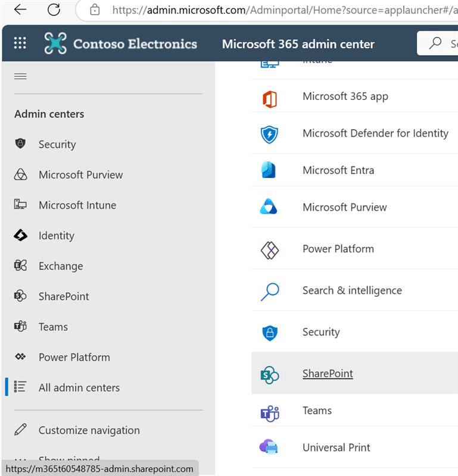458x476 pixels.
Task: Select All admin centers in sidebar
Action: pyautogui.click(x=79, y=387)
